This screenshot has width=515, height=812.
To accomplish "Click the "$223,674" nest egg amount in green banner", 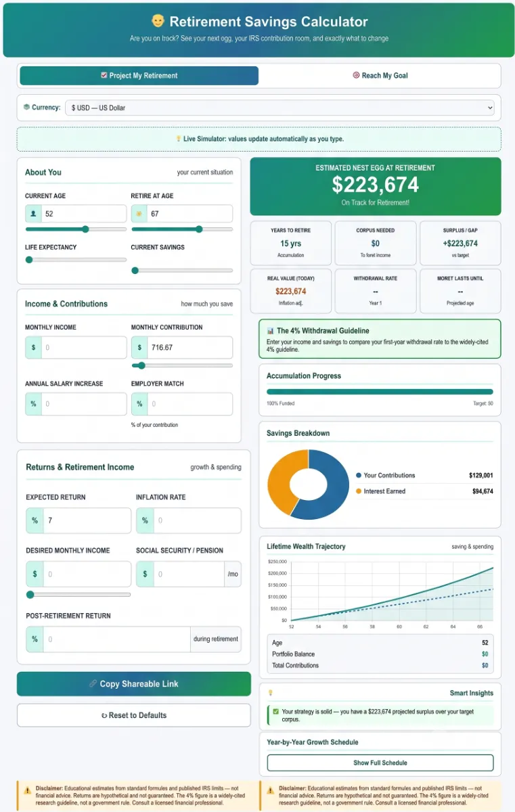I will click(x=376, y=184).
